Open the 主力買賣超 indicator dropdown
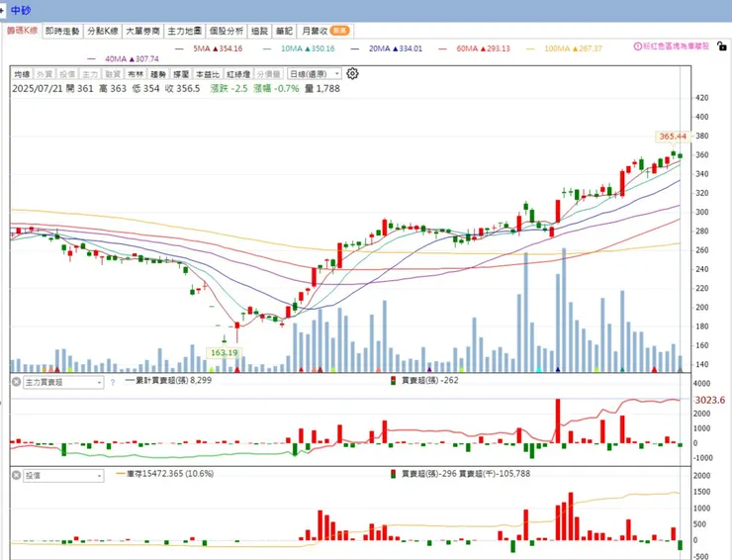Viewport: 732px width, 560px height. (63, 383)
